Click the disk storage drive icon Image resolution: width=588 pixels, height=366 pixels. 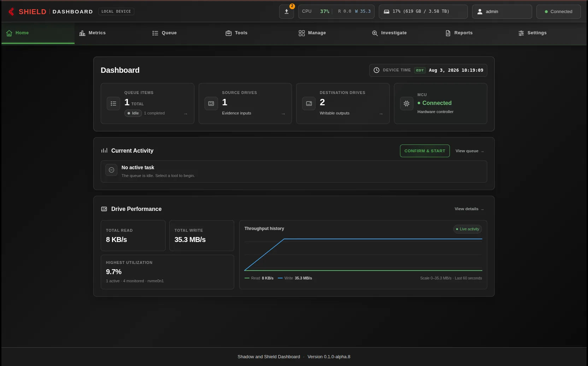coord(387,12)
